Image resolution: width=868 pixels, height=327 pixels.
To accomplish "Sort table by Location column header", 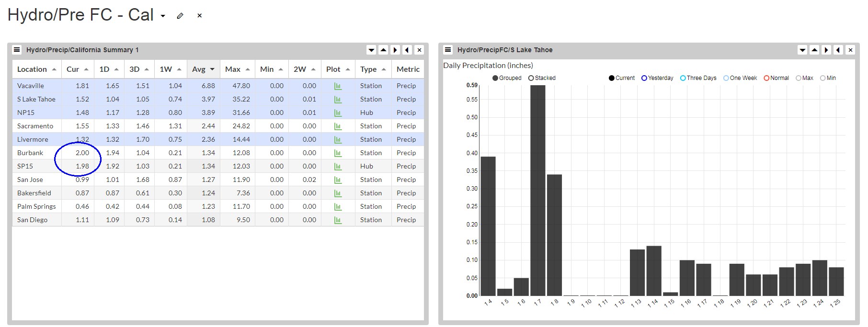I will tap(36, 69).
